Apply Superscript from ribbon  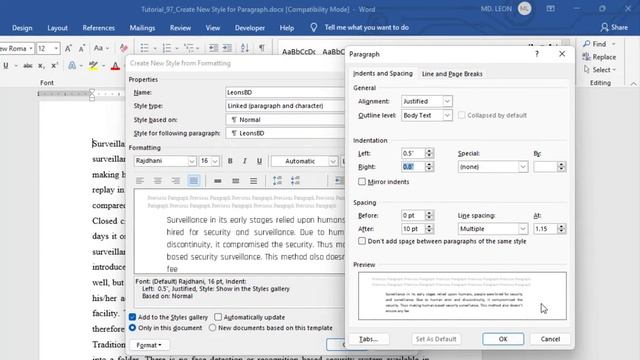55,66
